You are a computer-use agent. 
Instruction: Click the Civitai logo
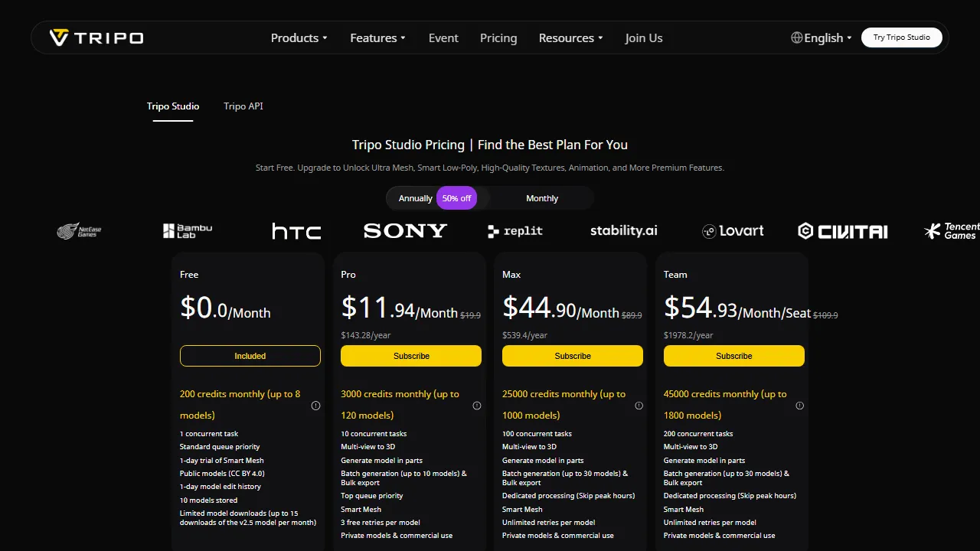pyautogui.click(x=843, y=230)
